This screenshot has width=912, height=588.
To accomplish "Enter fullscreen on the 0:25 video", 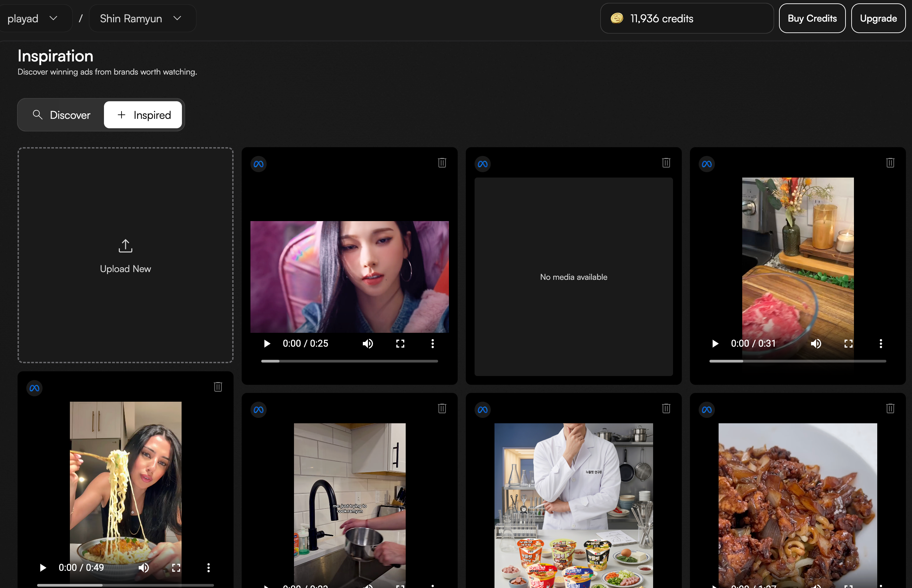I will 400,344.
